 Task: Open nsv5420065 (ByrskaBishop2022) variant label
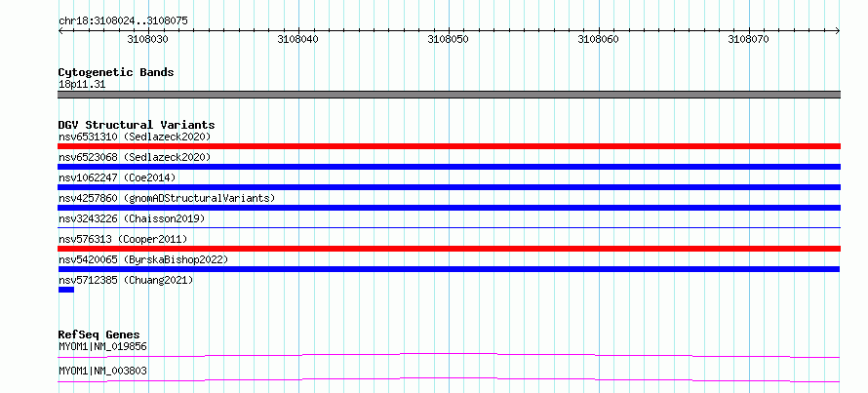142,259
